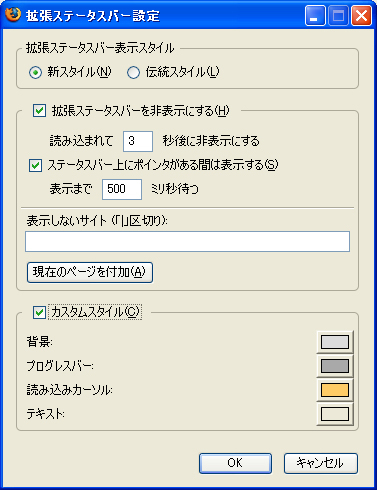Toggle the カスタムスタイル checkbox
This screenshot has height=490, width=377.
[39, 312]
